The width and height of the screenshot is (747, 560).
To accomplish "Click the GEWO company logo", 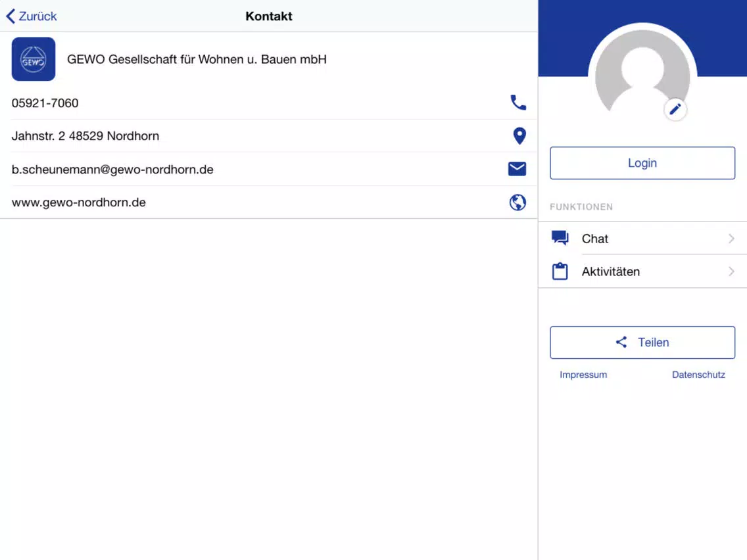I will pos(34,59).
